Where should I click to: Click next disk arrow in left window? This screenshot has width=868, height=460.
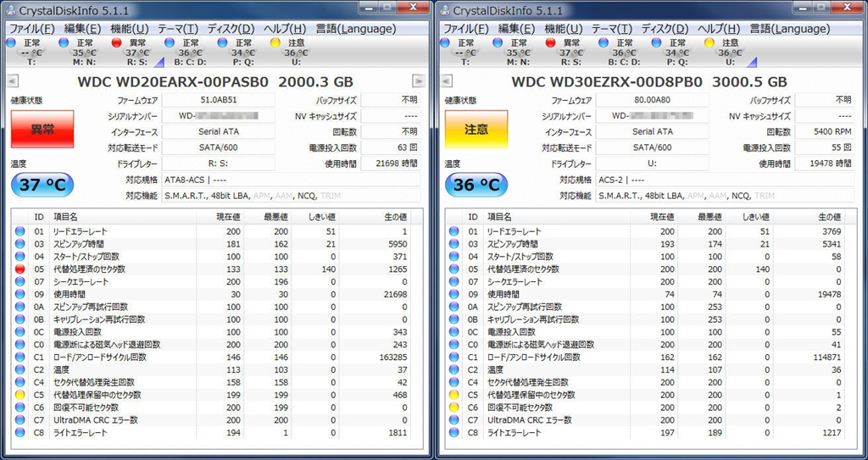click(419, 81)
